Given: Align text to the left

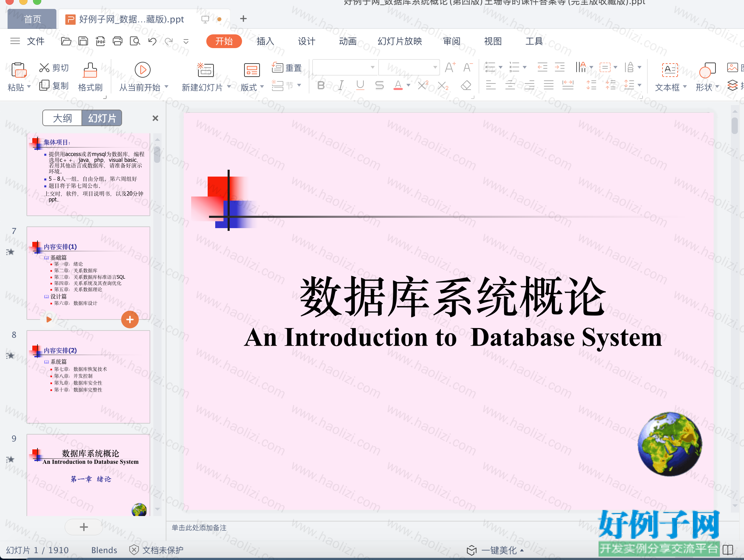Looking at the screenshot, I should pos(491,85).
